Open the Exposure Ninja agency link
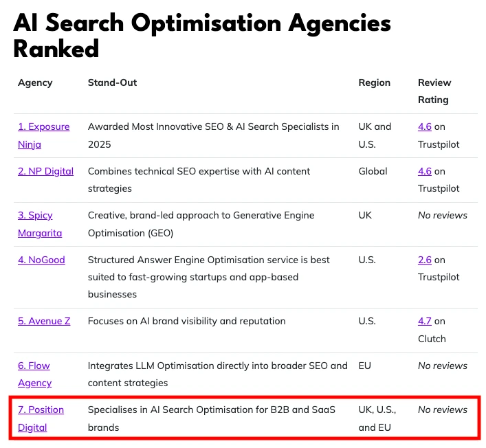 pyautogui.click(x=43, y=127)
